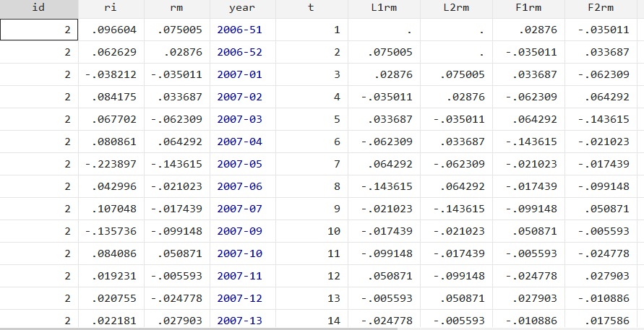Click the L2rm cell in the 2007-07 row
644x330 pixels.
tap(456, 209)
